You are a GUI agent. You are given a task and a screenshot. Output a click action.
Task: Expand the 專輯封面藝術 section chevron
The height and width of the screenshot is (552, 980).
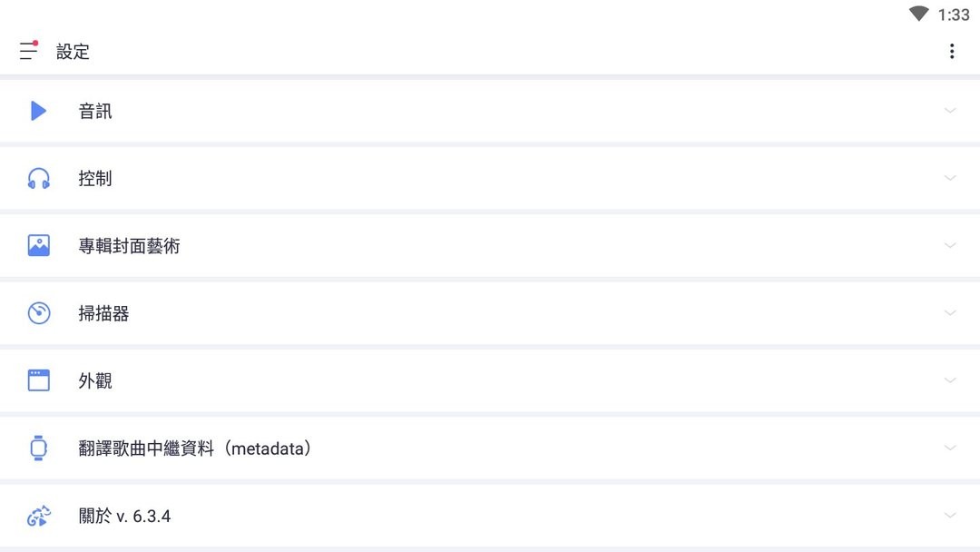[x=950, y=245]
